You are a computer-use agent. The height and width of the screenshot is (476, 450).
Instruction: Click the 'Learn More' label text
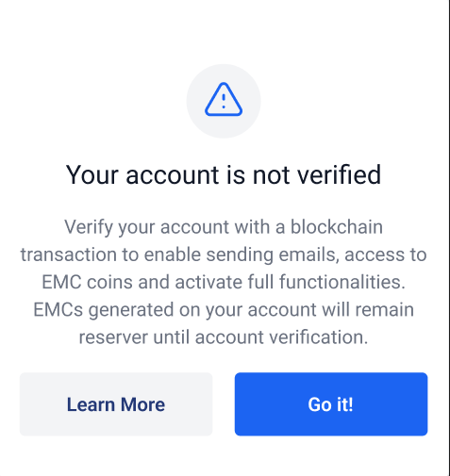tap(116, 404)
